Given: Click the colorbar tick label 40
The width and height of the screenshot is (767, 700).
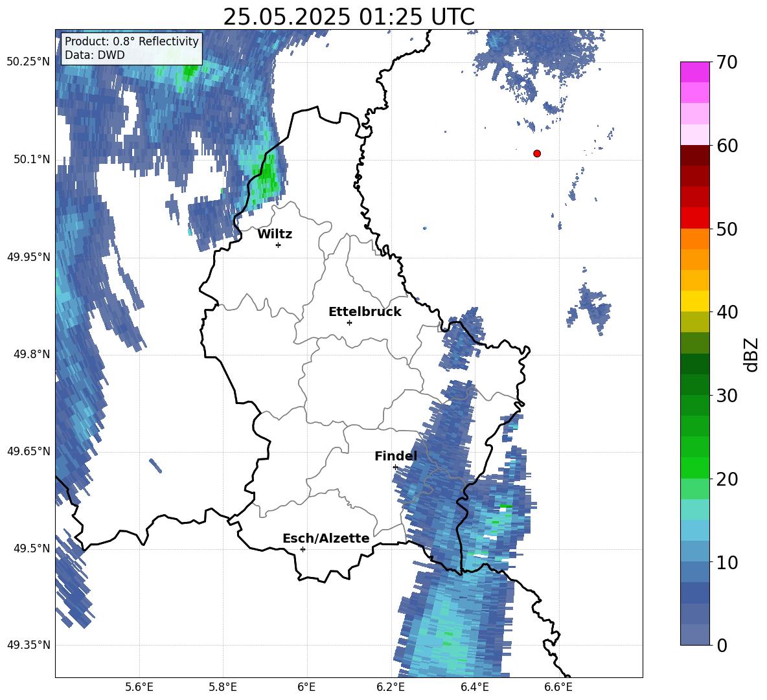Looking at the screenshot, I should (x=727, y=312).
